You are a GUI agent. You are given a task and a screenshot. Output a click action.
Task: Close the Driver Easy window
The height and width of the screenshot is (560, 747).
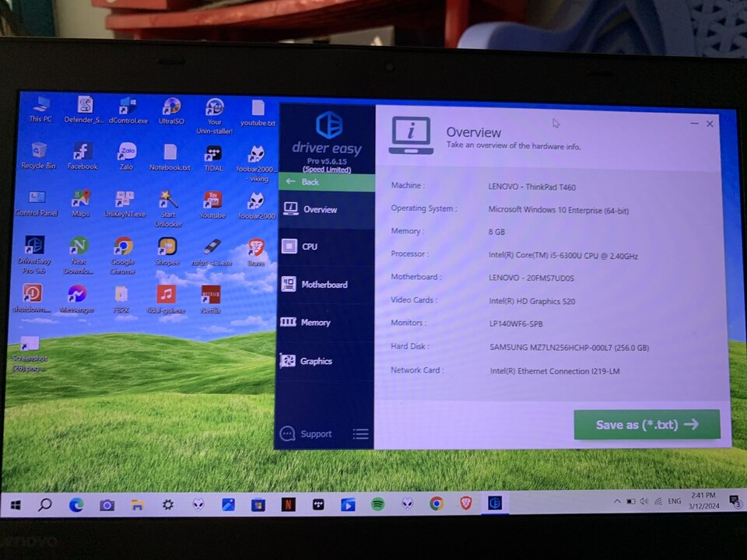[710, 124]
